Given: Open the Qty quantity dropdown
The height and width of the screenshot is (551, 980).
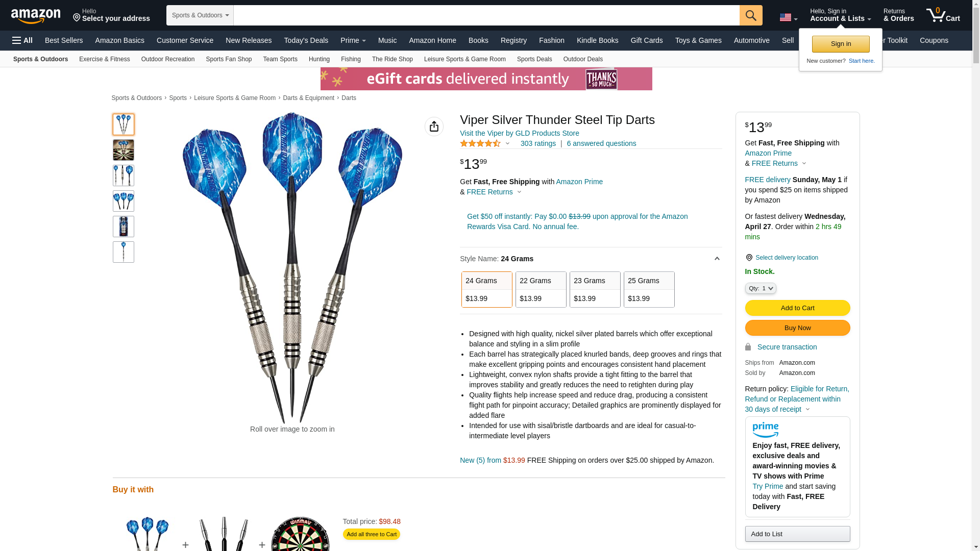Looking at the screenshot, I should pos(761,288).
